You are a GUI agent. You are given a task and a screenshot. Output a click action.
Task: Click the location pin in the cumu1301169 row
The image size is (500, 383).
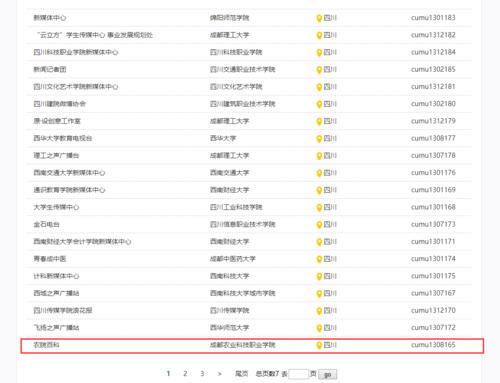319,190
